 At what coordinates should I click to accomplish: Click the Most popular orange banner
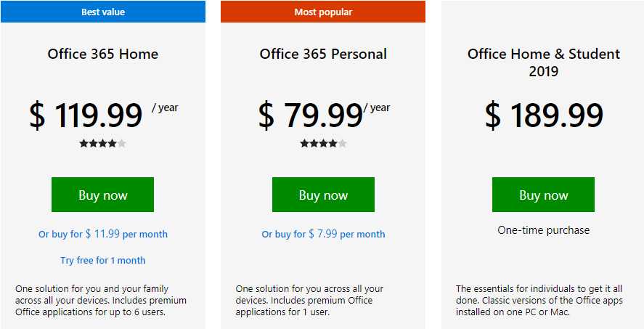[x=323, y=12]
